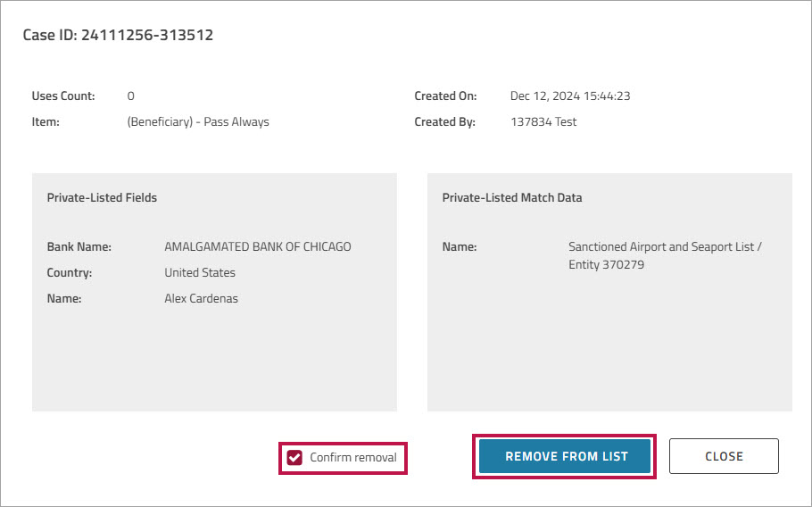Click the Created By label

[x=444, y=121]
